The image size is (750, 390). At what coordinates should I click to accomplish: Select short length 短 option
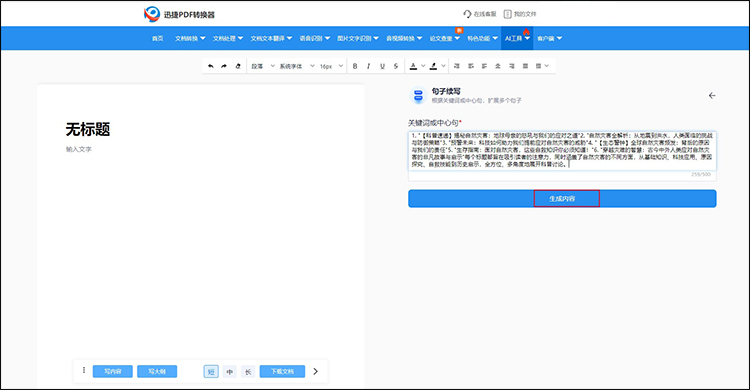click(x=211, y=371)
